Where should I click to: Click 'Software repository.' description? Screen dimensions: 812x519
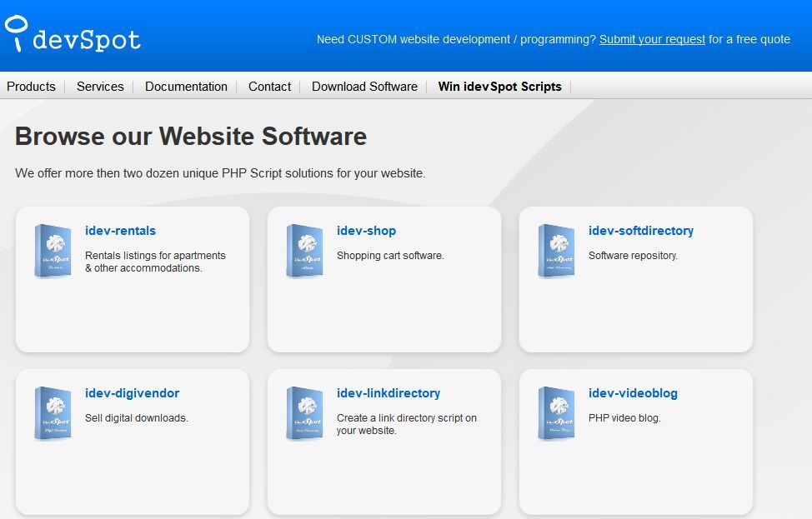[x=633, y=256]
